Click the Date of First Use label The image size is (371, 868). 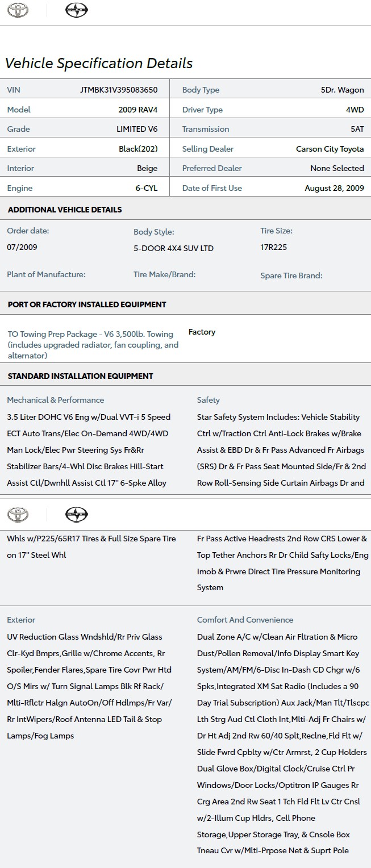tap(212, 188)
